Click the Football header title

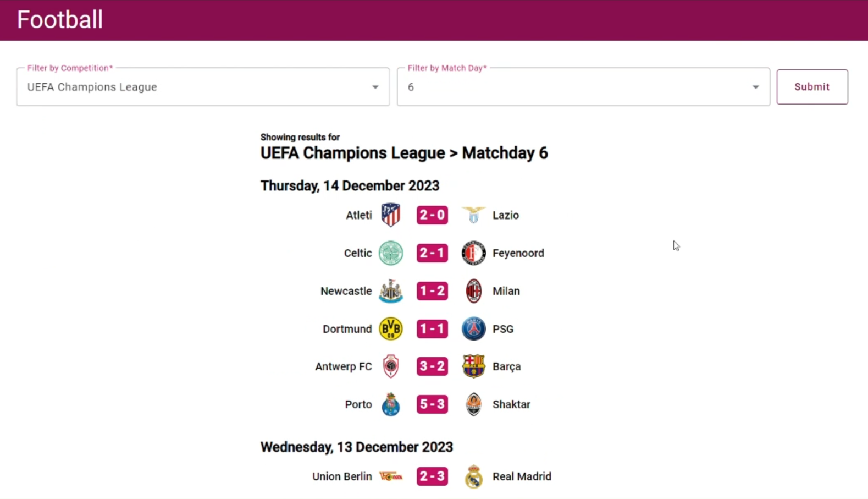pyautogui.click(x=60, y=20)
